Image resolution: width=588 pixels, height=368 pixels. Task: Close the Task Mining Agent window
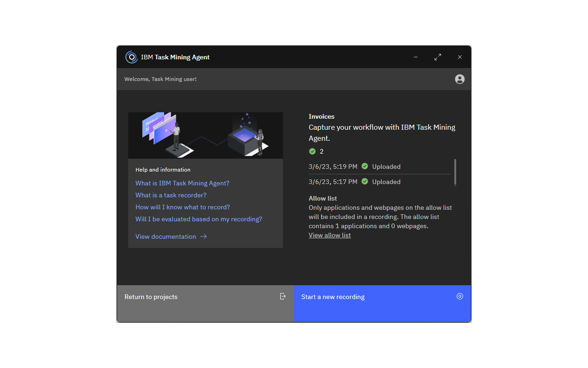point(460,57)
